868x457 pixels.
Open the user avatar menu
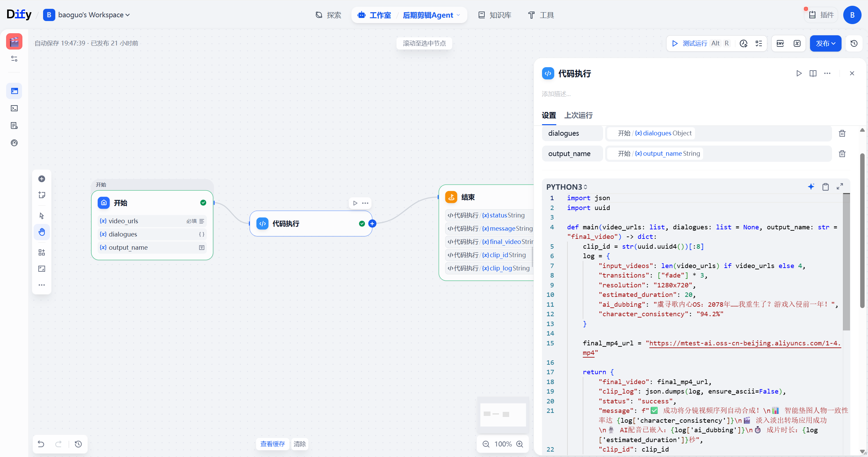pyautogui.click(x=852, y=15)
